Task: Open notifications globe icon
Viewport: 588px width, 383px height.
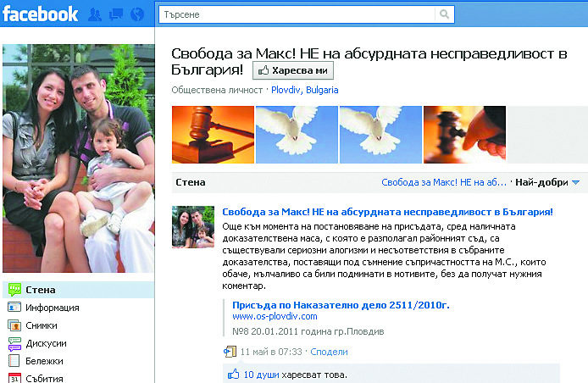Action: pos(137,14)
